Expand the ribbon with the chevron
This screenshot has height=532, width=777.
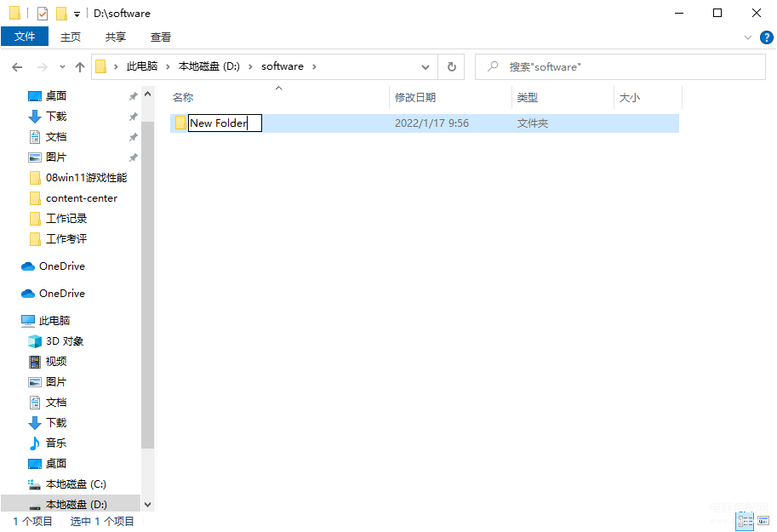click(748, 37)
